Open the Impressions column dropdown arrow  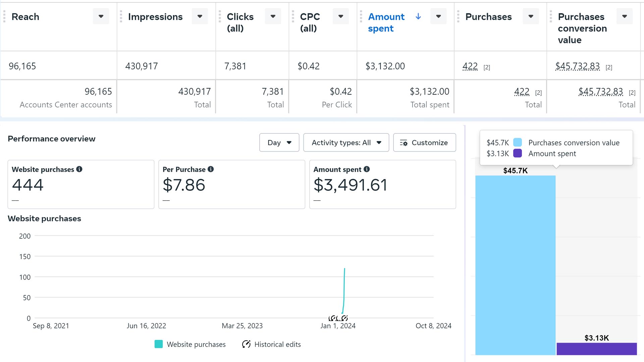200,16
